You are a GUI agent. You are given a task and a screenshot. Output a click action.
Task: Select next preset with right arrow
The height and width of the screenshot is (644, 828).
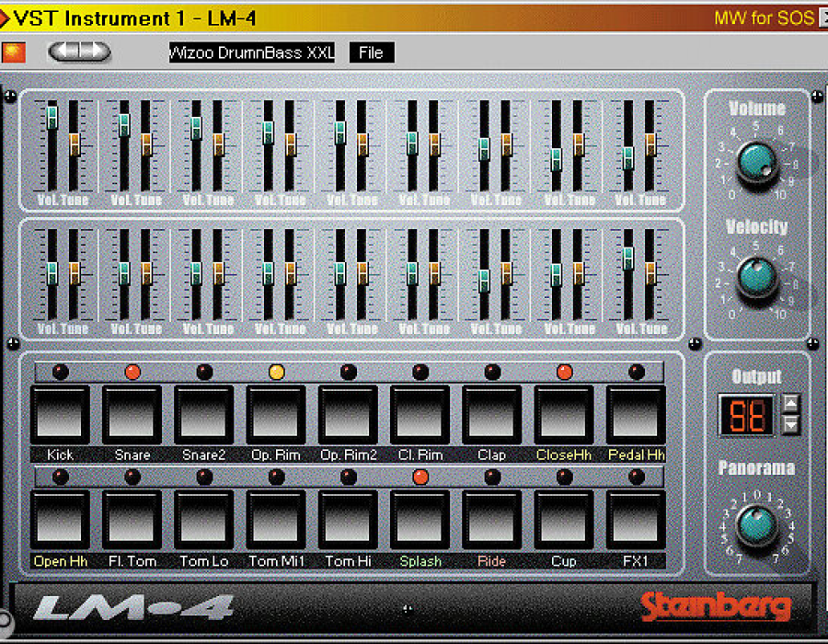click(96, 52)
